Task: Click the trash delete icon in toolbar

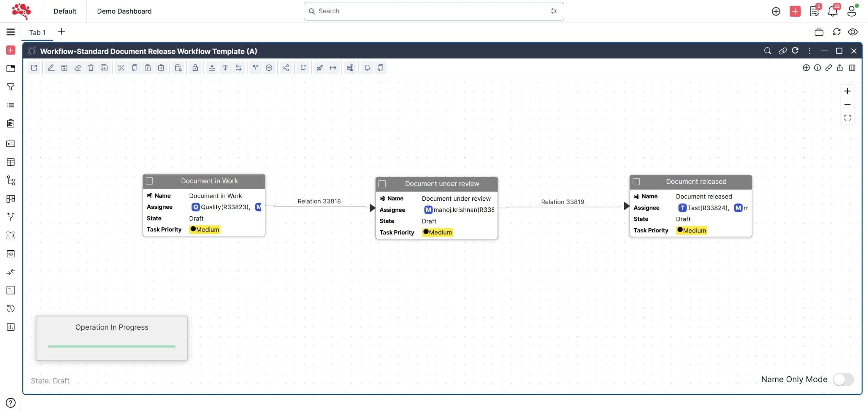Action: click(x=91, y=68)
